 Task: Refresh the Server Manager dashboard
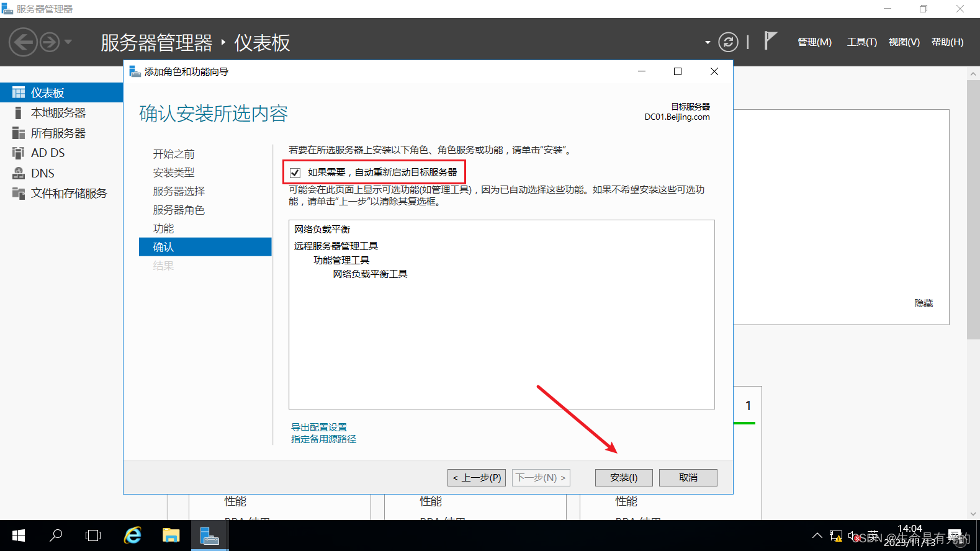coord(728,42)
